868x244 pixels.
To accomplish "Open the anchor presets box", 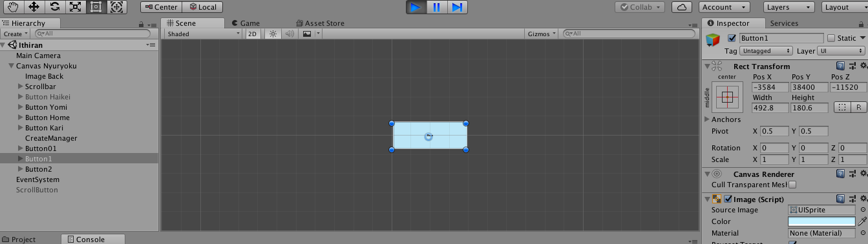I will point(727,97).
